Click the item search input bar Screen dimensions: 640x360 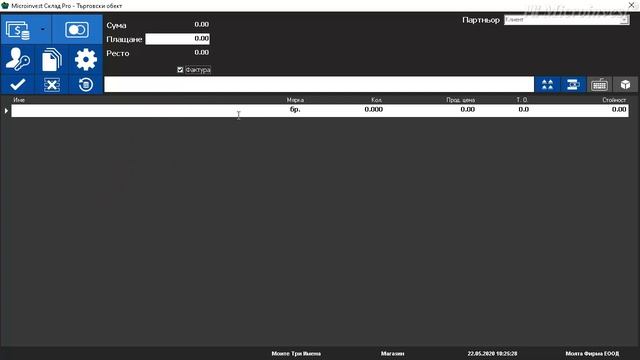pyautogui.click(x=319, y=84)
